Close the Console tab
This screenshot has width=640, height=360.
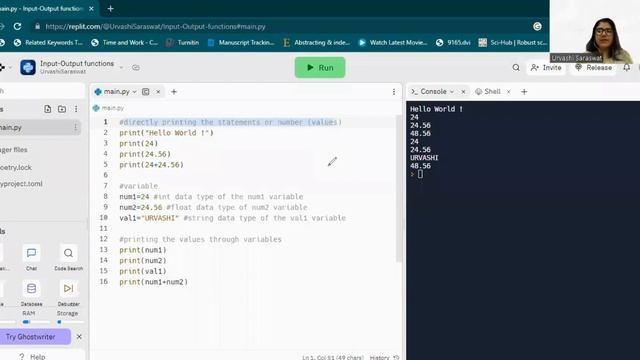pyautogui.click(x=463, y=92)
